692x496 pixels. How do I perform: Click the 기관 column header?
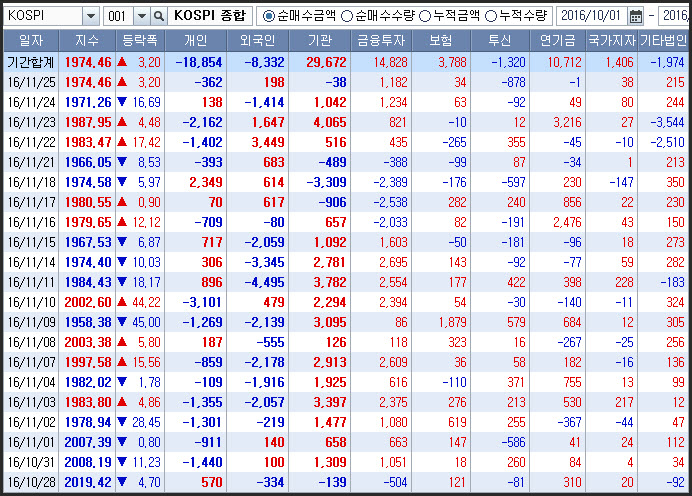[x=320, y=41]
